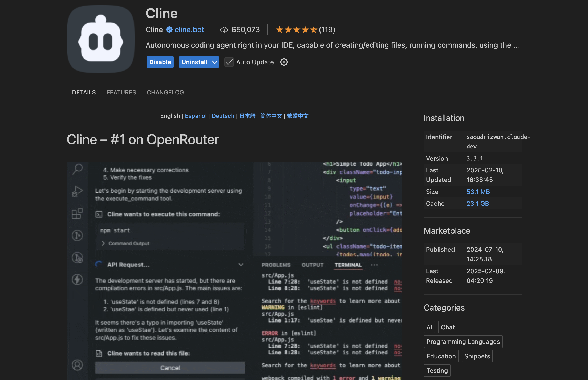Image resolution: width=588 pixels, height=380 pixels.
Task: Click the Published date 2024-07-10 value
Action: [485, 254]
